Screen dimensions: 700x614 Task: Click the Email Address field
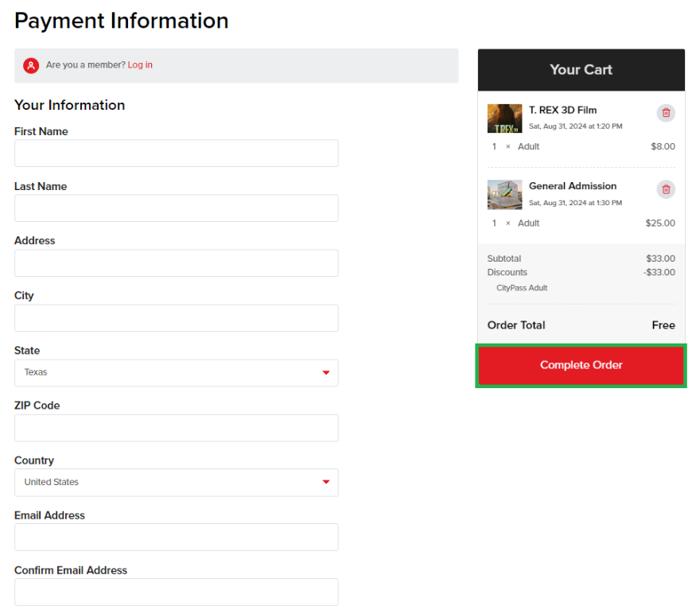pos(177,538)
